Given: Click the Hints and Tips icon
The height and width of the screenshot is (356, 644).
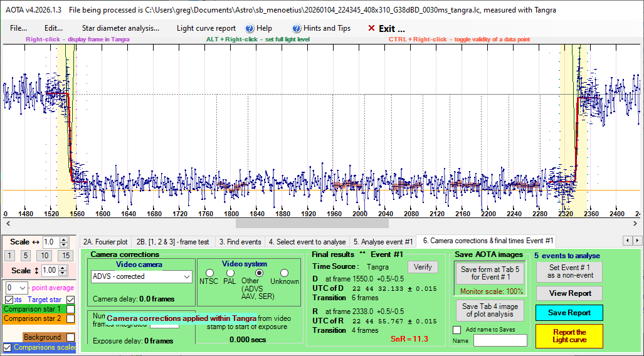Looking at the screenshot, I should point(297,28).
